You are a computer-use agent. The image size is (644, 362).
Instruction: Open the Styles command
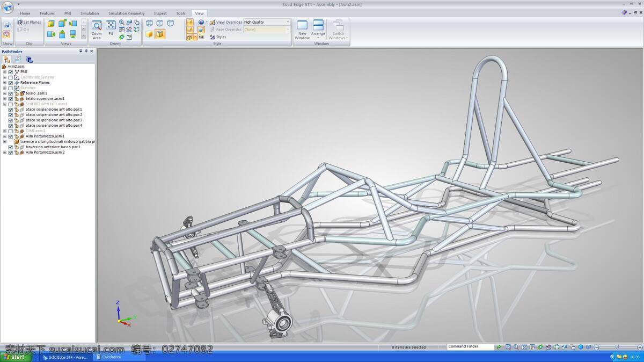click(218, 37)
